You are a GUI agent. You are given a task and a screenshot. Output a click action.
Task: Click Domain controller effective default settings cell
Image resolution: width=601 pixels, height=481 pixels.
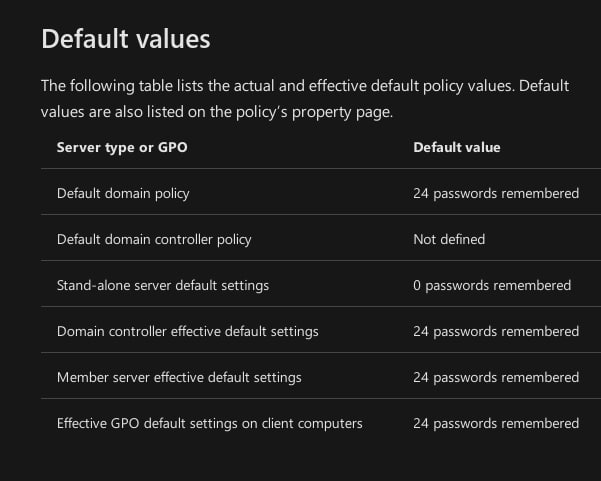187,332
